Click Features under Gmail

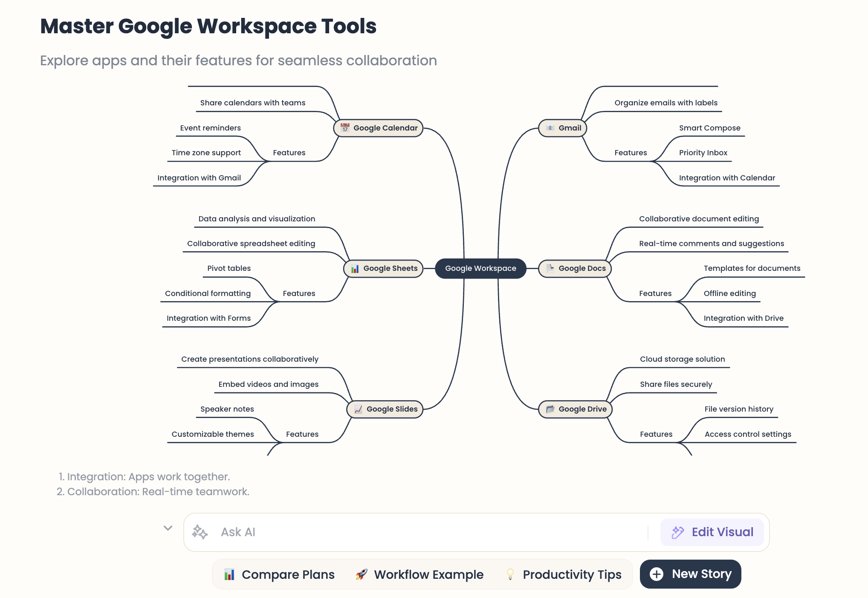(x=631, y=153)
